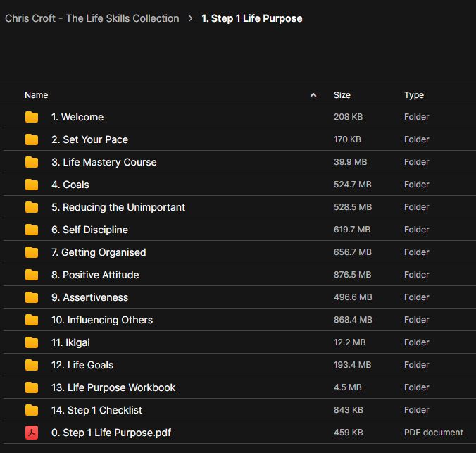Sort files by the Type column header
The image size is (476, 453).
point(414,95)
